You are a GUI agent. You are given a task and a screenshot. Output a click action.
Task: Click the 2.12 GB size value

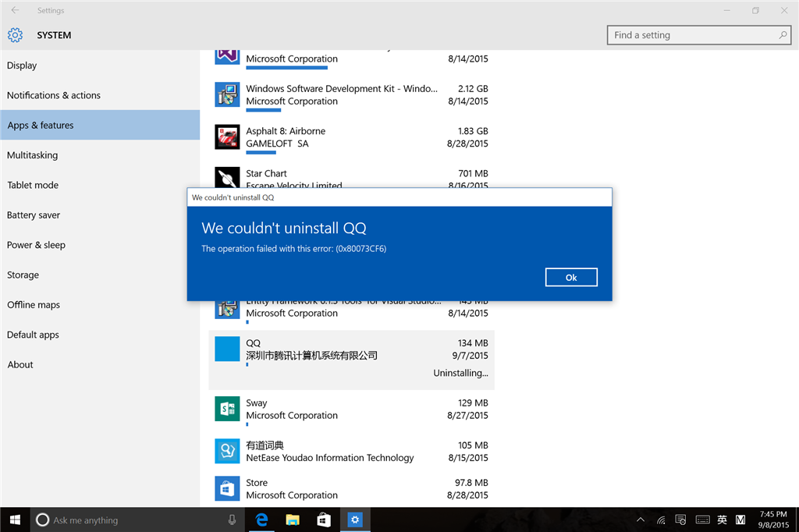coord(473,89)
